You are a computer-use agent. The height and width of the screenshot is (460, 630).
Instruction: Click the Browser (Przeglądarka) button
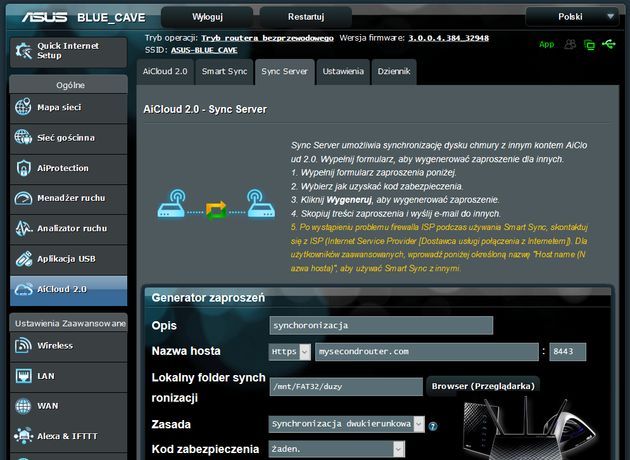coord(483,386)
